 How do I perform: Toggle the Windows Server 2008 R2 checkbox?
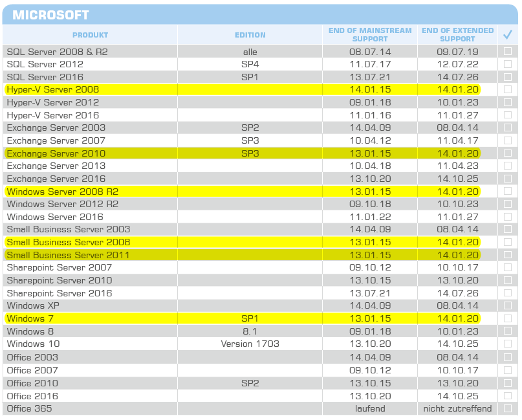coord(508,191)
